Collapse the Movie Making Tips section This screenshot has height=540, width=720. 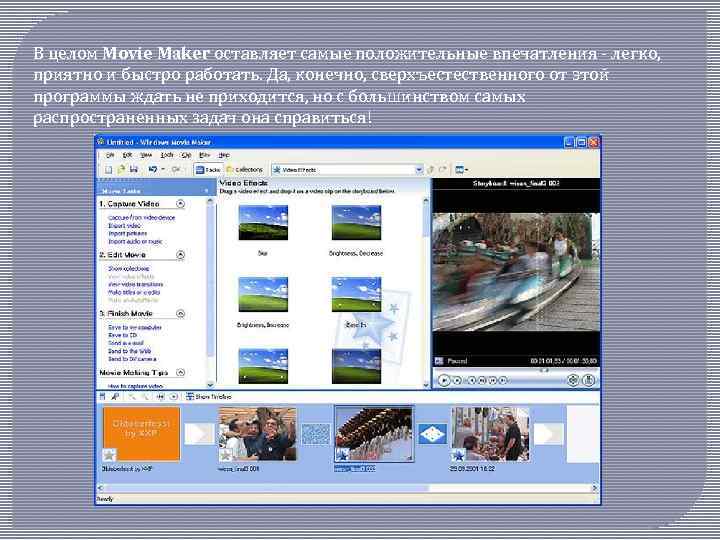click(180, 372)
